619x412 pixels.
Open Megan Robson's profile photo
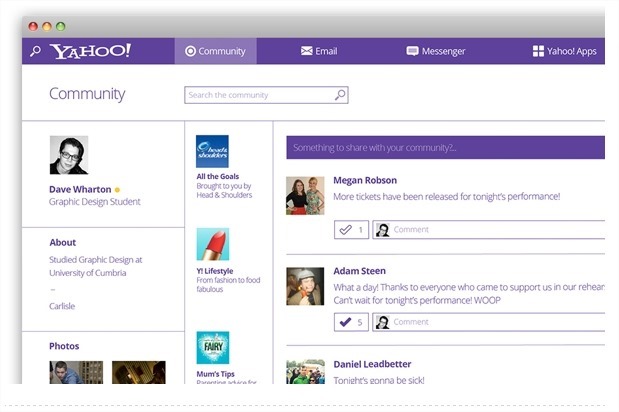[305, 196]
